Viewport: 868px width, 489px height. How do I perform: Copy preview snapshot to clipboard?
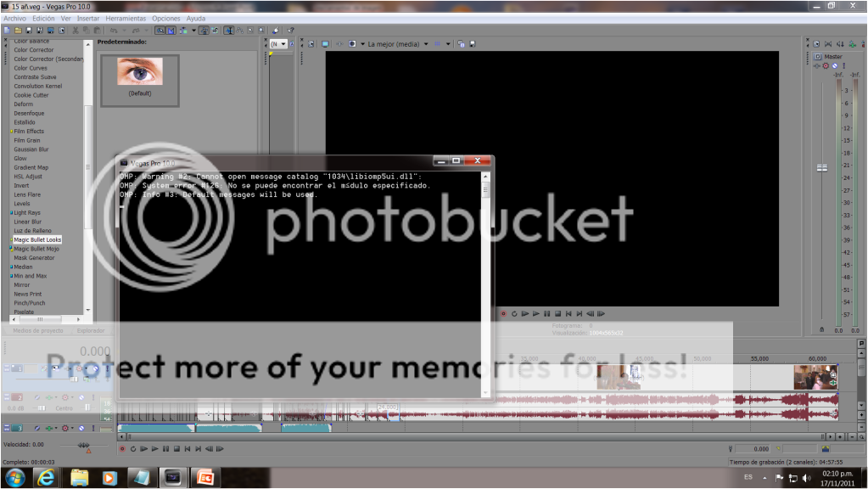tap(461, 44)
